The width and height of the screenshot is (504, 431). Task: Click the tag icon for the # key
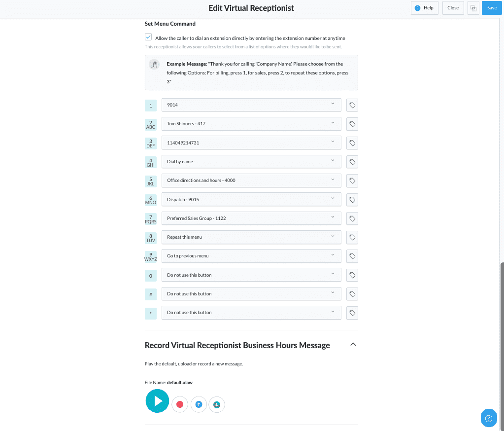tap(352, 294)
